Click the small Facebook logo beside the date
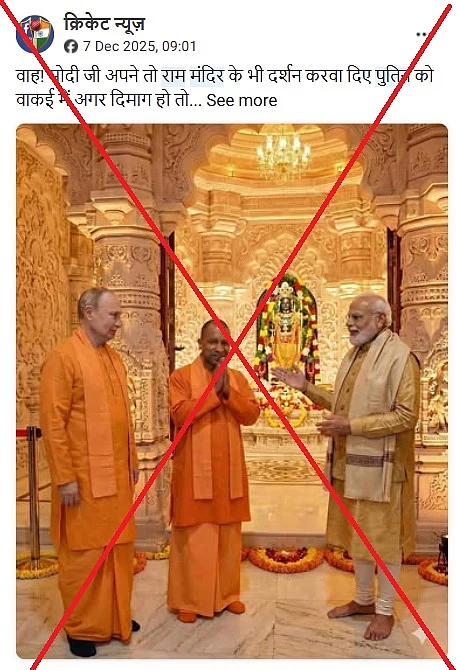457x670 pixels. (x=71, y=46)
